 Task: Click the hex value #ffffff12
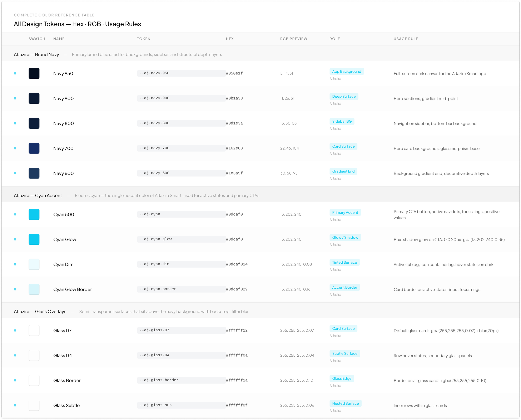237,330
